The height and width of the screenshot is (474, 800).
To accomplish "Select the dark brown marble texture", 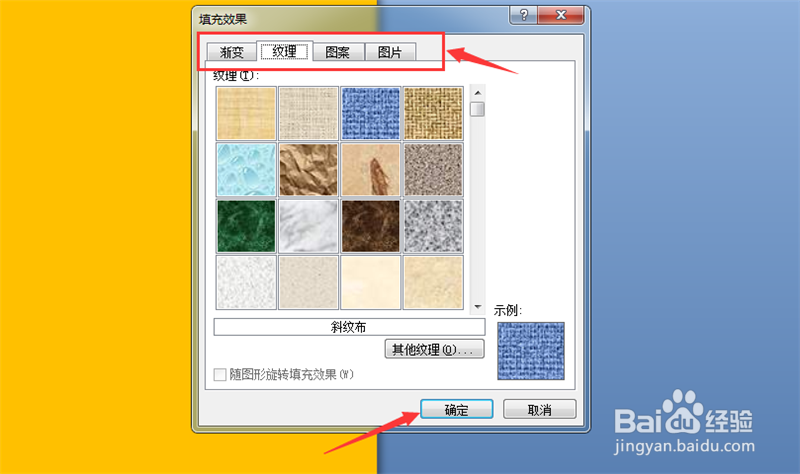I will point(371,226).
